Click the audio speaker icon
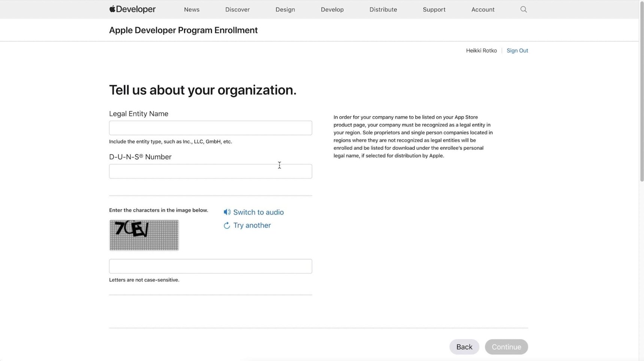Viewport: 644px width, 361px height. [227, 212]
